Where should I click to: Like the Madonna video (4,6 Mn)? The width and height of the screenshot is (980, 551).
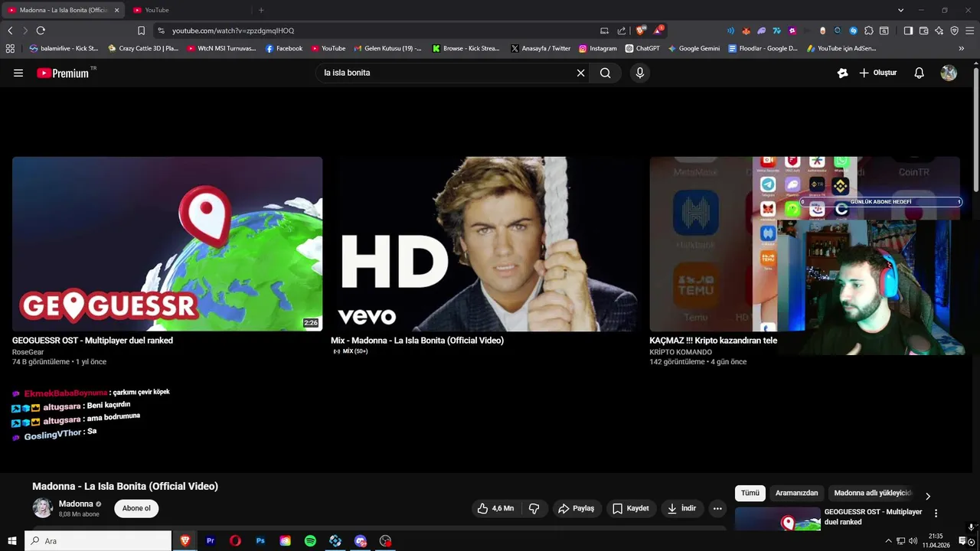coord(495,508)
